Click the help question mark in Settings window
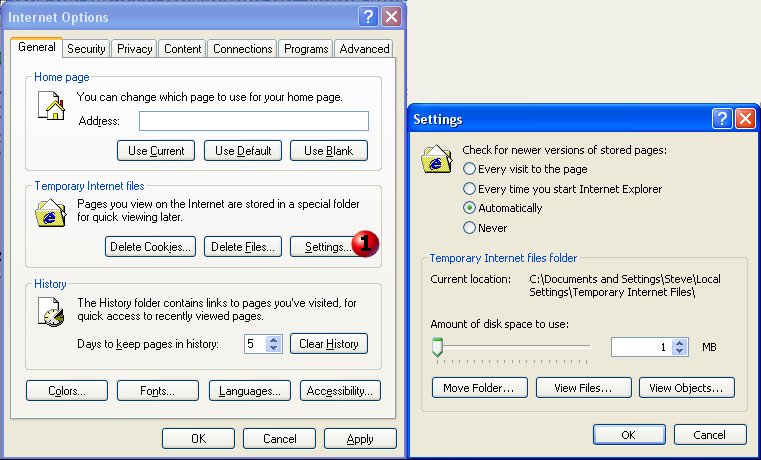The width and height of the screenshot is (761, 460). 722,118
